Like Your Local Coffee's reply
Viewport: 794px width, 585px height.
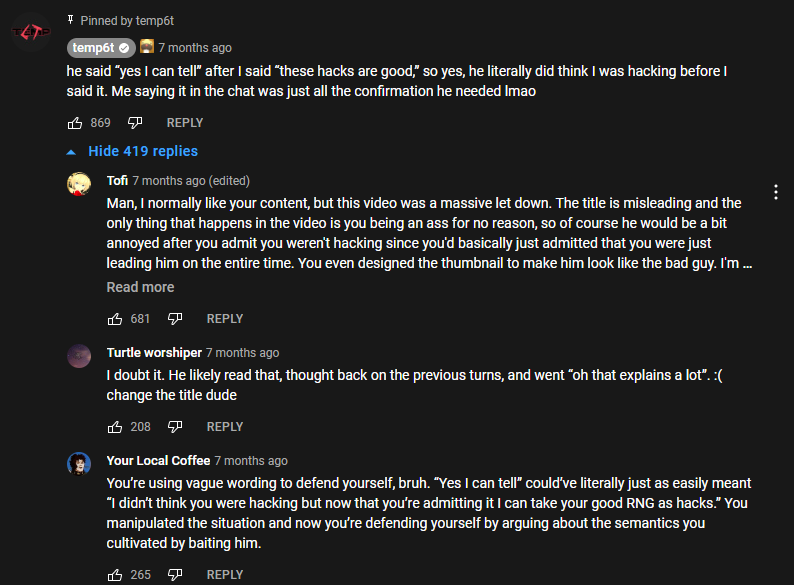click(x=115, y=575)
